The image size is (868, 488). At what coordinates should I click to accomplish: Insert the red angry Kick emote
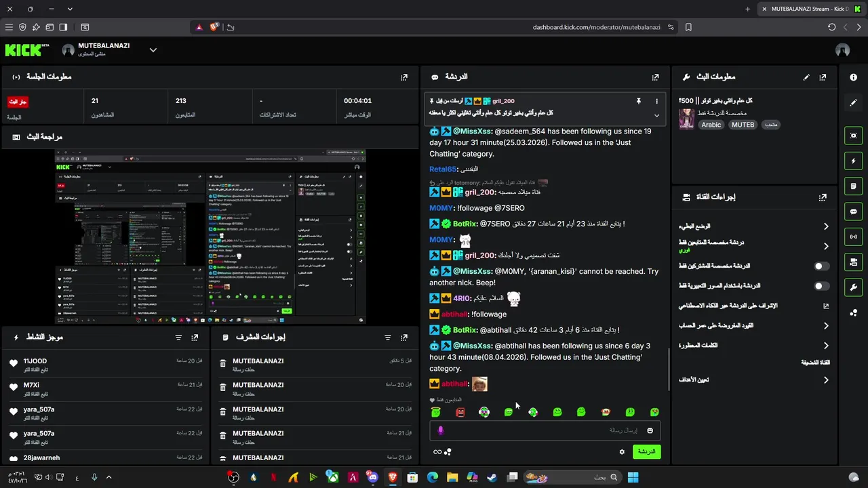[x=460, y=411]
